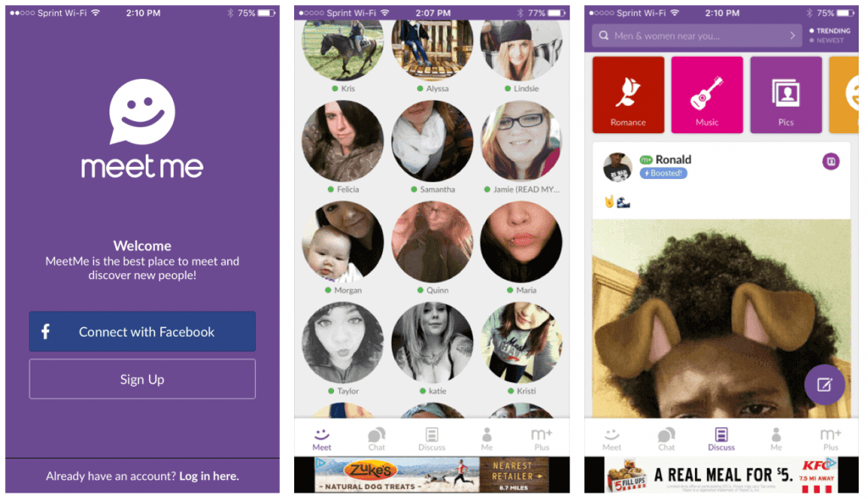
Task: Open the Music guitar tile
Action: coord(707,95)
